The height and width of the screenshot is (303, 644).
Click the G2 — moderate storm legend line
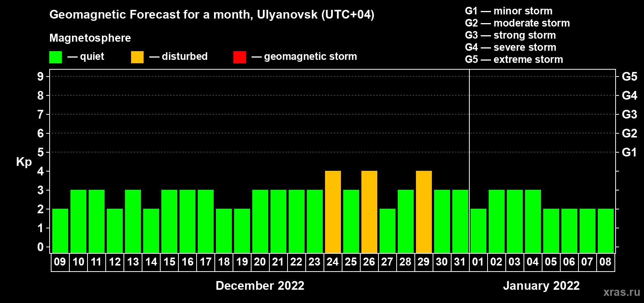click(x=517, y=23)
